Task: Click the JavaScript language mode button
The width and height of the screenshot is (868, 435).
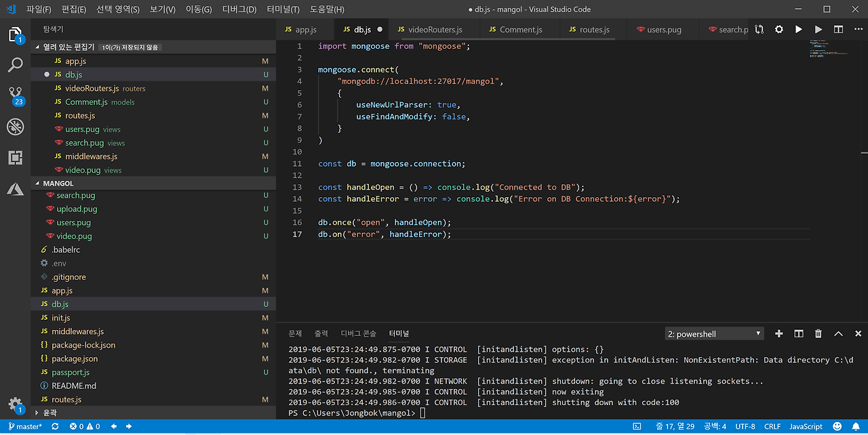Action: [806, 426]
